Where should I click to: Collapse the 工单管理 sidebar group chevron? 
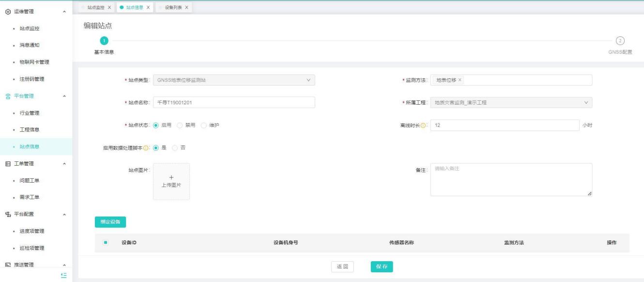(64, 164)
